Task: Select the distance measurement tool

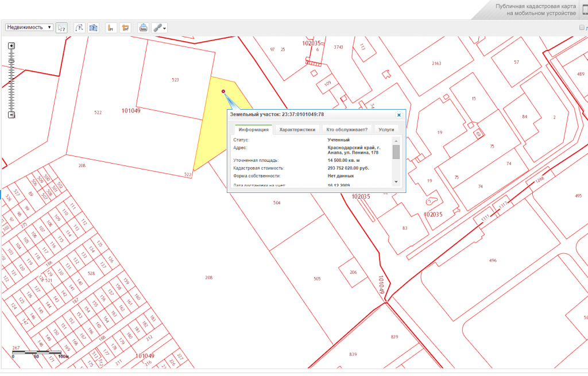Action: pos(111,28)
